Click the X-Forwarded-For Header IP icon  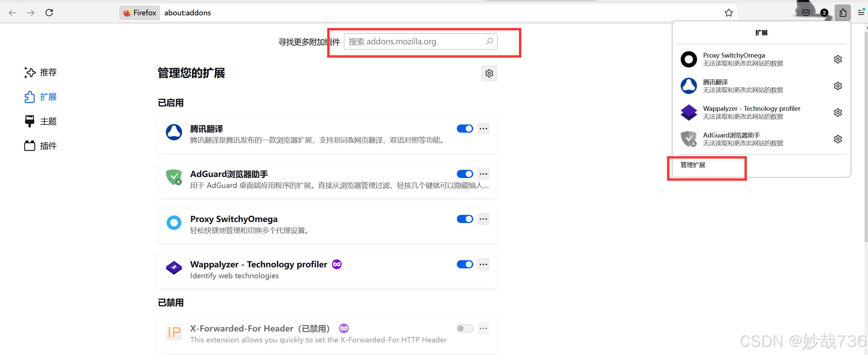[x=174, y=332]
